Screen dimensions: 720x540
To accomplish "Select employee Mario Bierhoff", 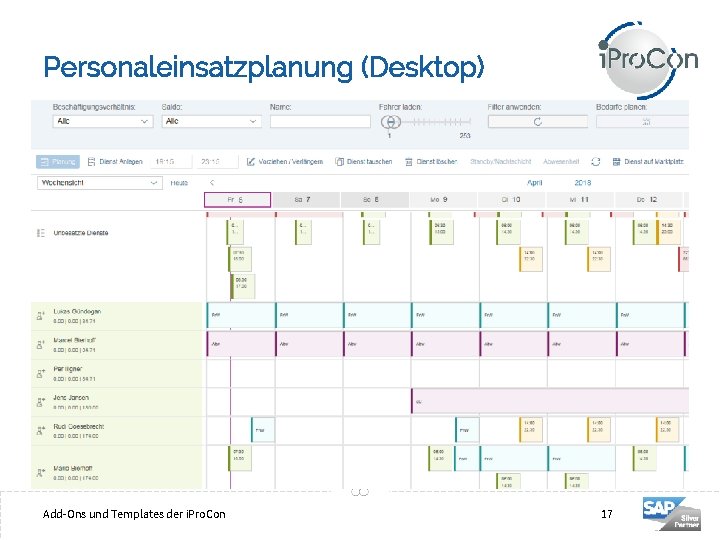I will pos(73,468).
